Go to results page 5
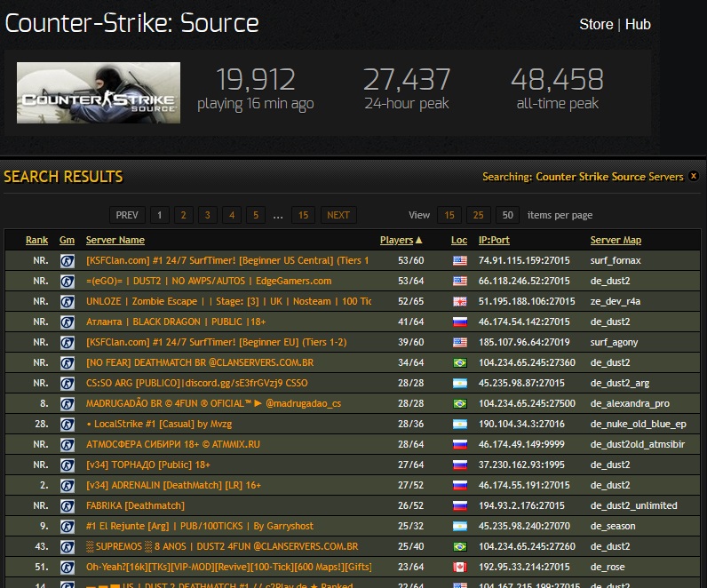707x588 pixels. point(256,215)
